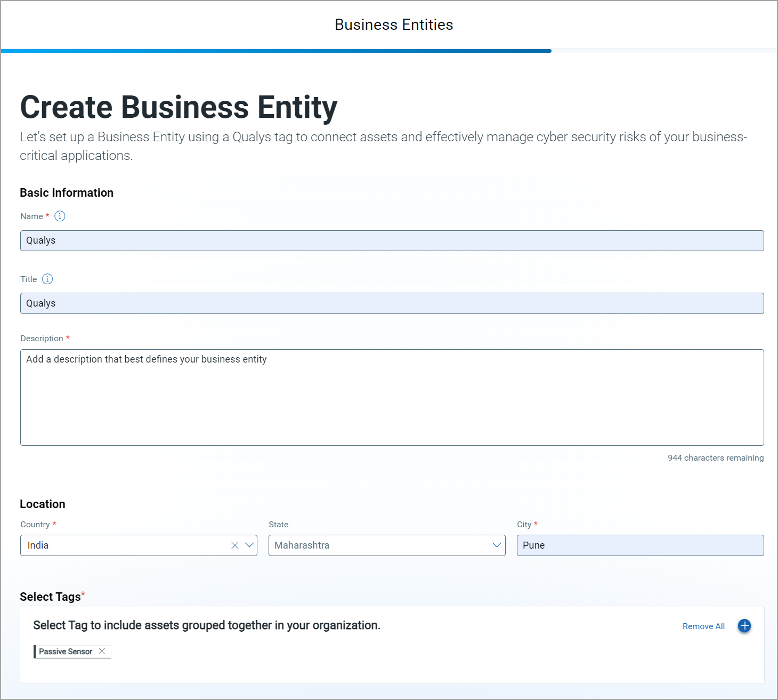Image resolution: width=778 pixels, height=700 pixels.
Task: Click the Create Business Entity heading
Action: click(179, 107)
